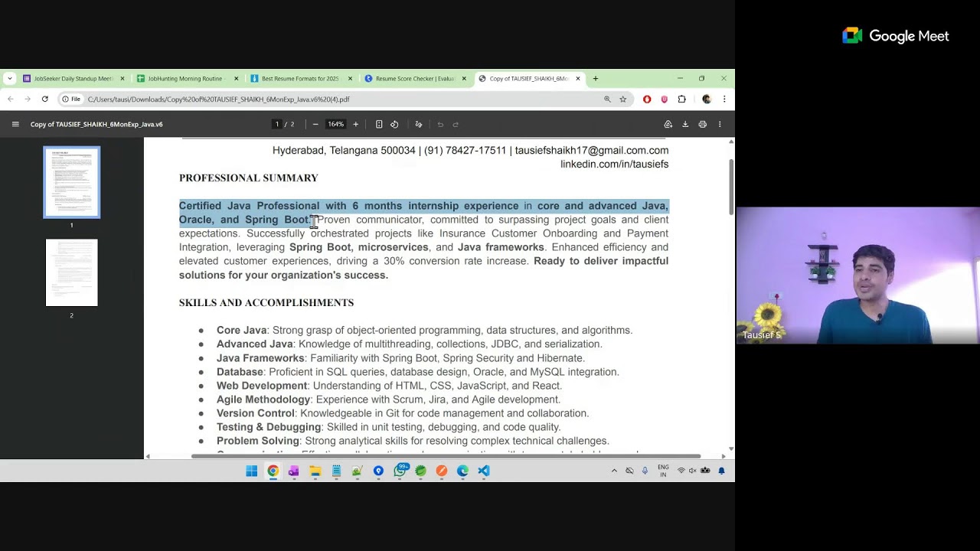The width and height of the screenshot is (980, 551).
Task: Click the save to Drive icon
Action: pos(668,124)
